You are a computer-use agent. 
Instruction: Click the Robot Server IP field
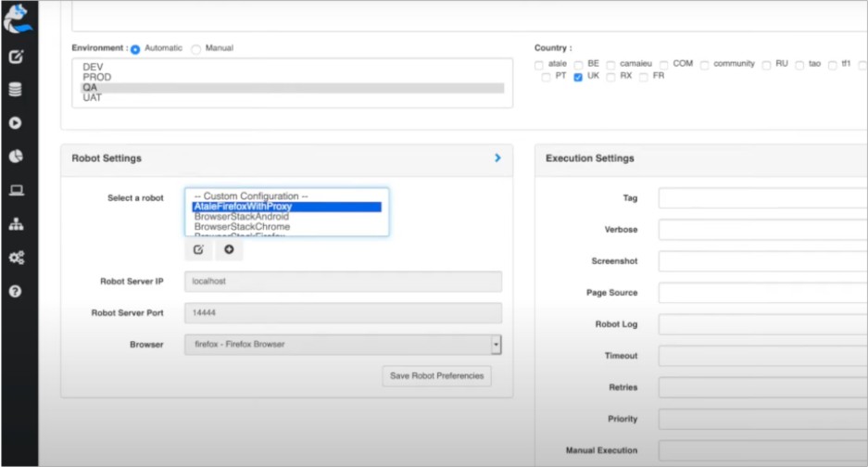(x=343, y=282)
